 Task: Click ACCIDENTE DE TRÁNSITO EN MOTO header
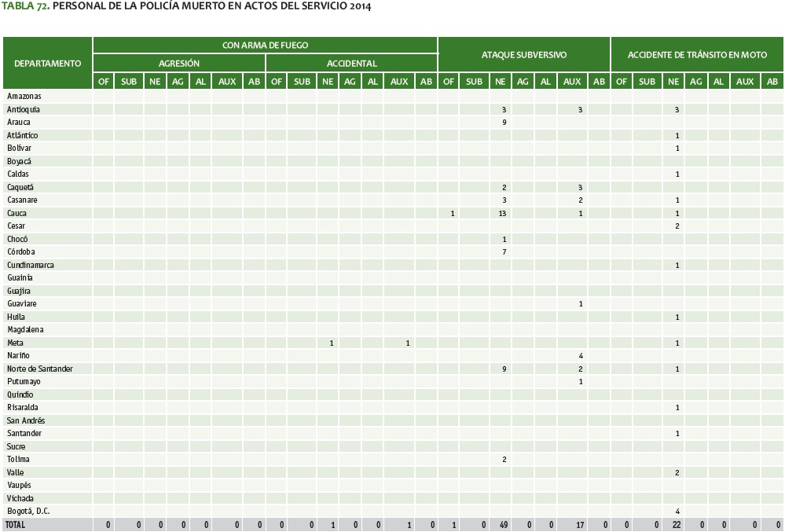(697, 55)
